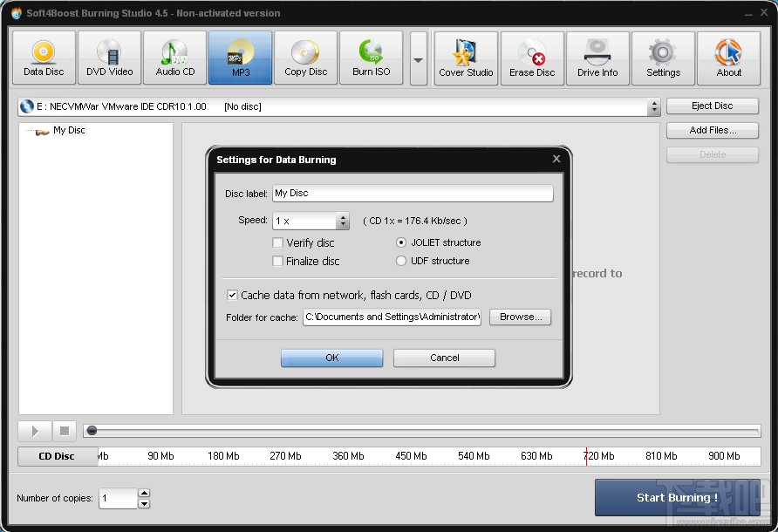Click the Browse button for cache folder

(520, 317)
